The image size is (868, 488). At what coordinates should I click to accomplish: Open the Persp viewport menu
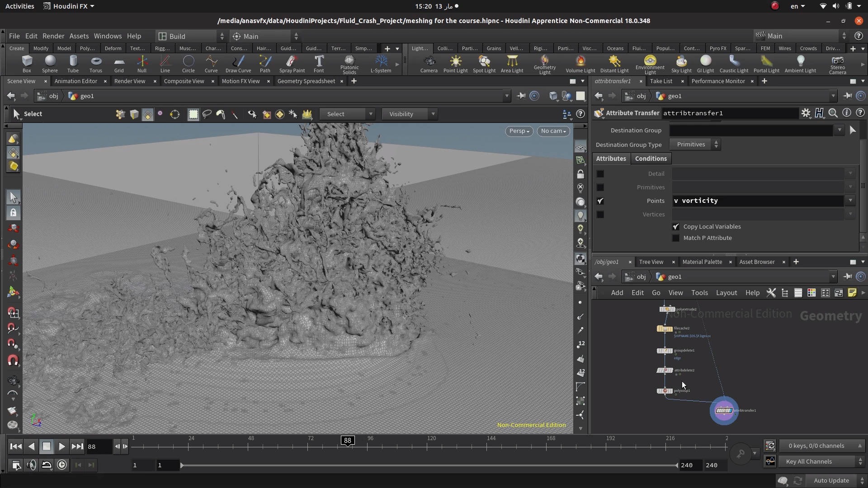pos(519,131)
